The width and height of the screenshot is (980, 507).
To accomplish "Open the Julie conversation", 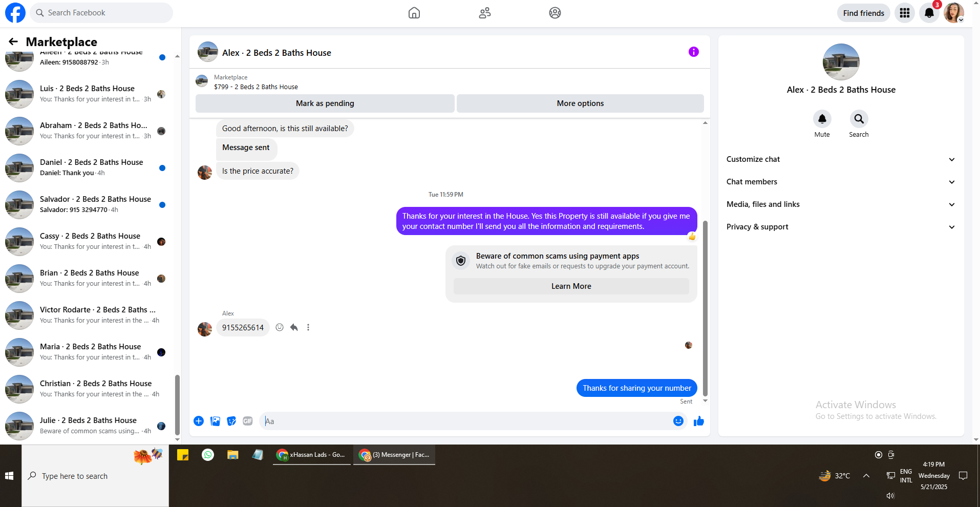I will (87, 426).
